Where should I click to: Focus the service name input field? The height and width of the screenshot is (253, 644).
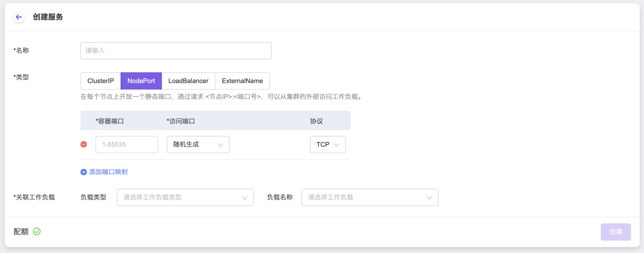point(176,51)
